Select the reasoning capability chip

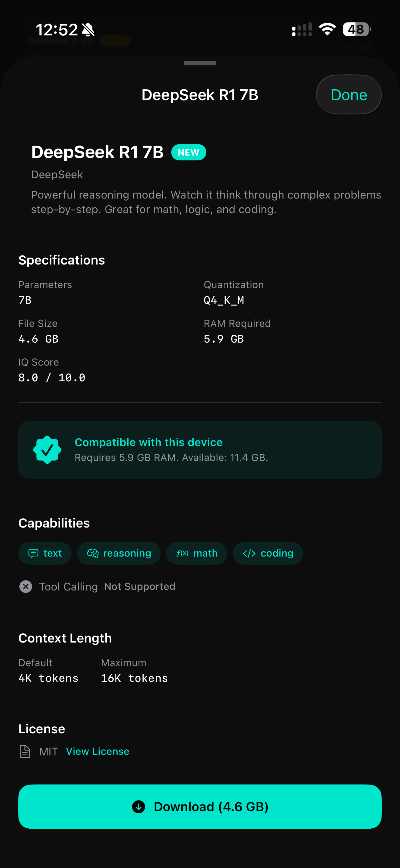click(x=119, y=553)
